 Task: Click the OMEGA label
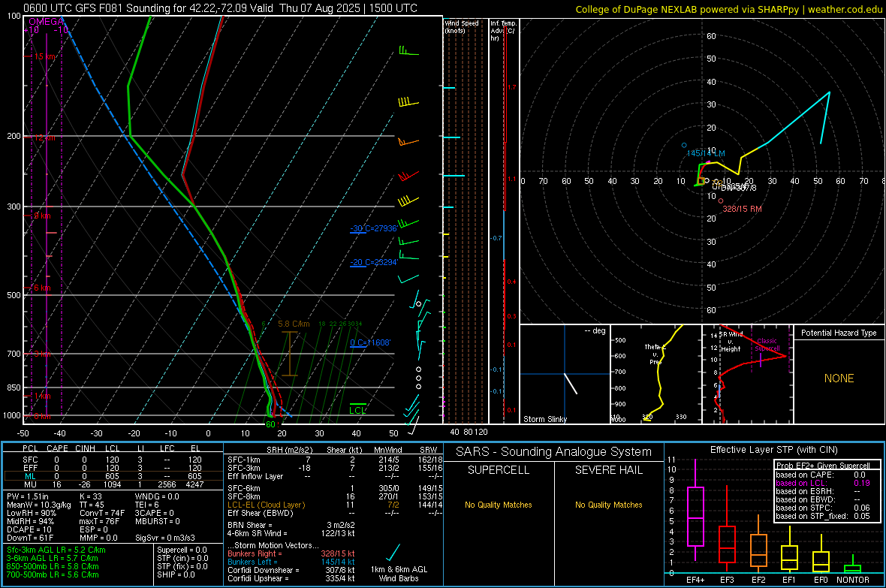click(47, 22)
